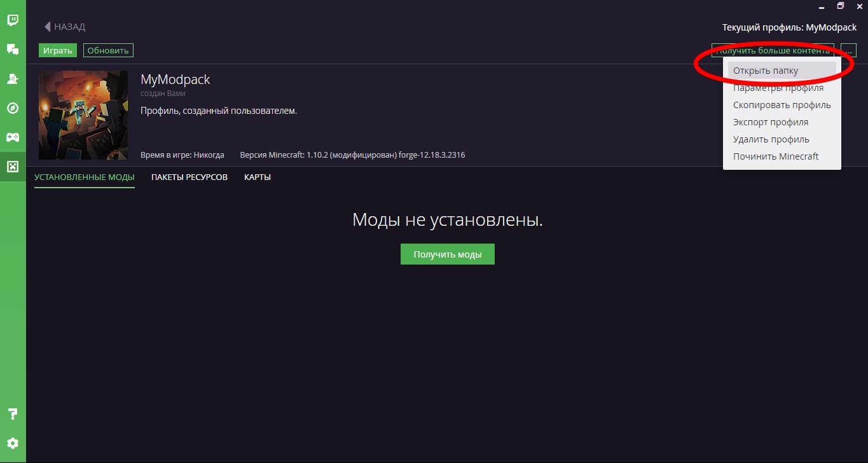Open chat messages from the sidebar
This screenshot has height=463, width=868.
click(13, 49)
